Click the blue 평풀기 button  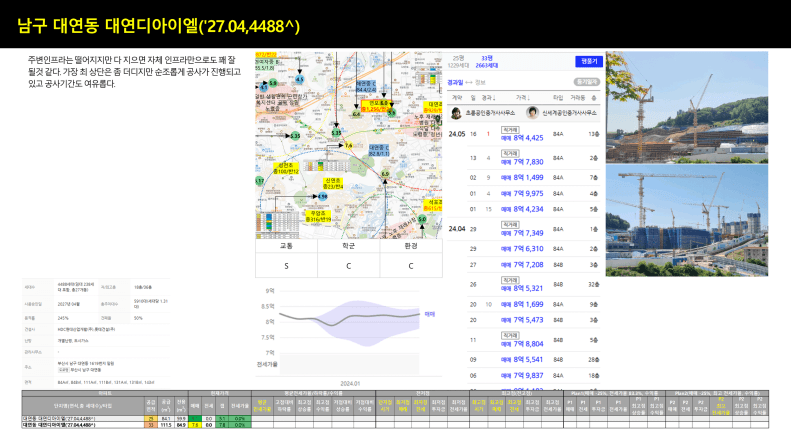point(589,61)
